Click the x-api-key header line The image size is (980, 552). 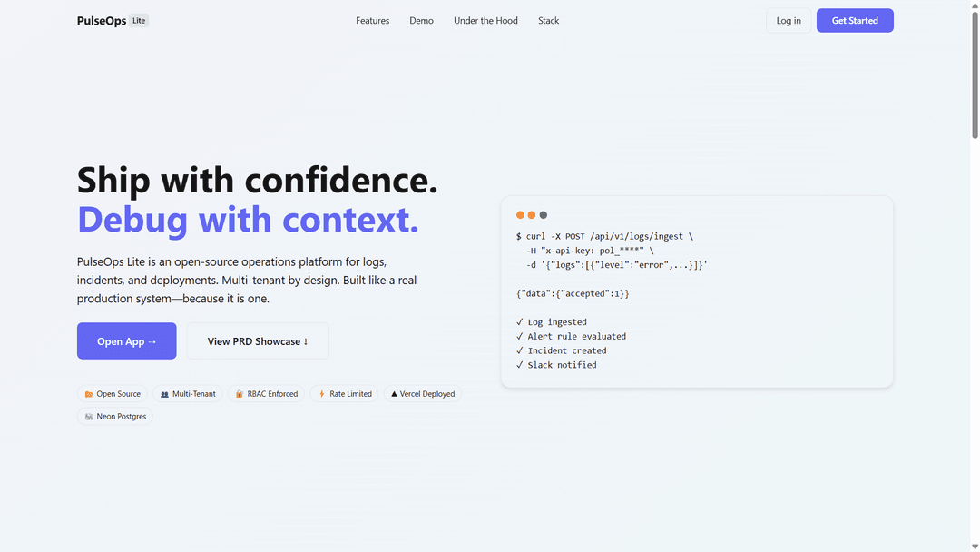tap(590, 251)
